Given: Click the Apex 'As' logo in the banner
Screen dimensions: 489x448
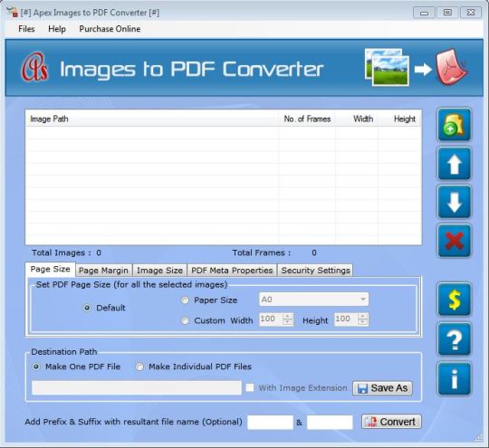Looking at the screenshot, I should 34,67.
